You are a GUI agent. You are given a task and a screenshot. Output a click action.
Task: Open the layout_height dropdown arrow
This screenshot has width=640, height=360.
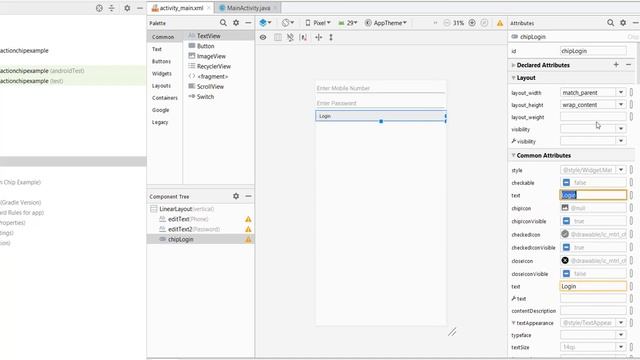coord(621,105)
